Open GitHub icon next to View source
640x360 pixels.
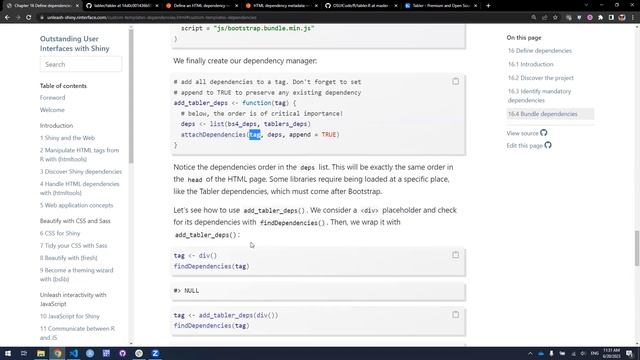pyautogui.click(x=544, y=133)
